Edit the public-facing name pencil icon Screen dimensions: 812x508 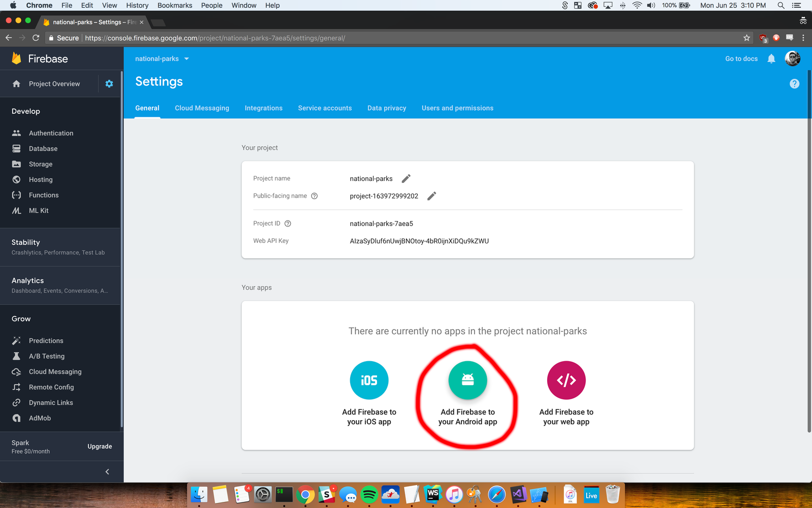pos(432,196)
